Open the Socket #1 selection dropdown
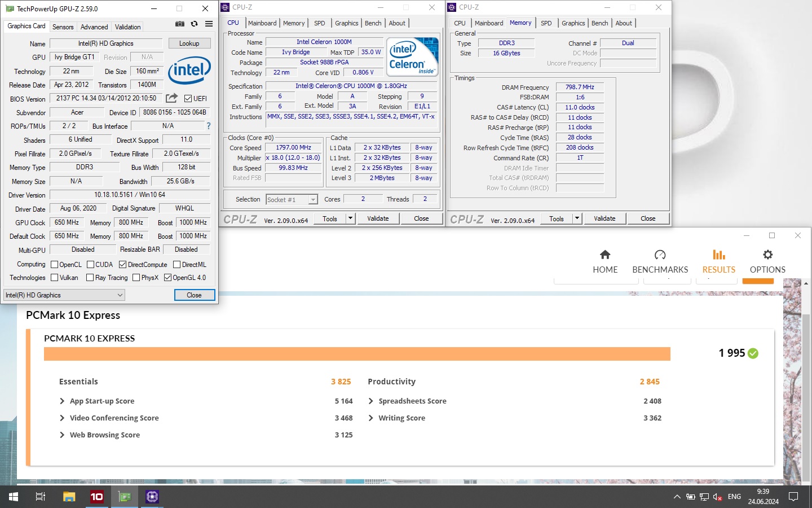812x508 pixels. (292, 199)
